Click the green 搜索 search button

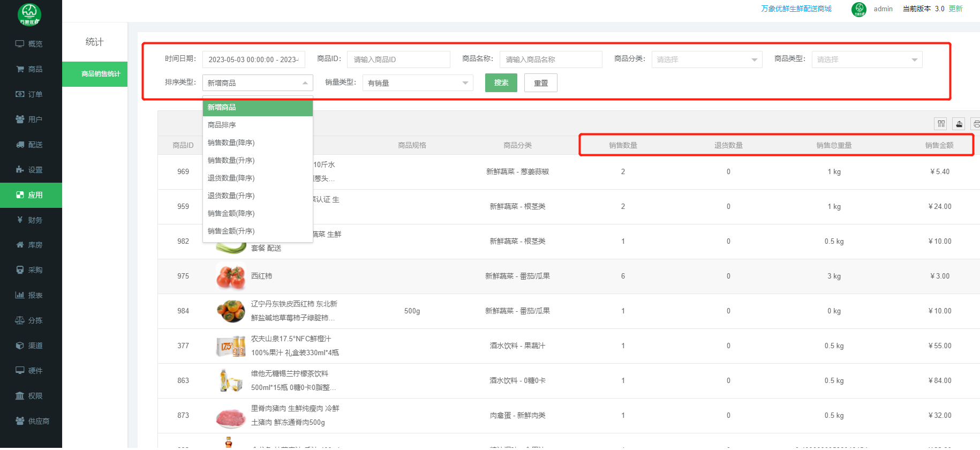point(501,83)
